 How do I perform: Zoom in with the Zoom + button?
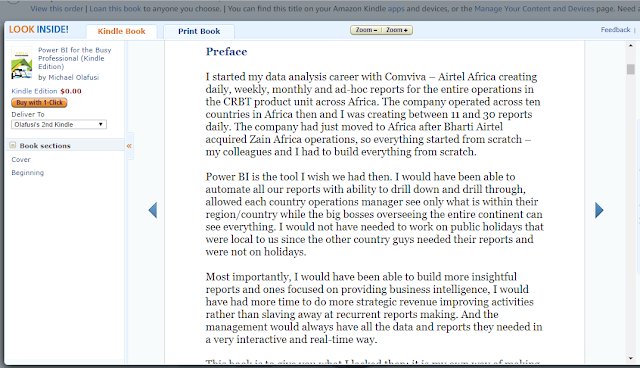(x=397, y=30)
